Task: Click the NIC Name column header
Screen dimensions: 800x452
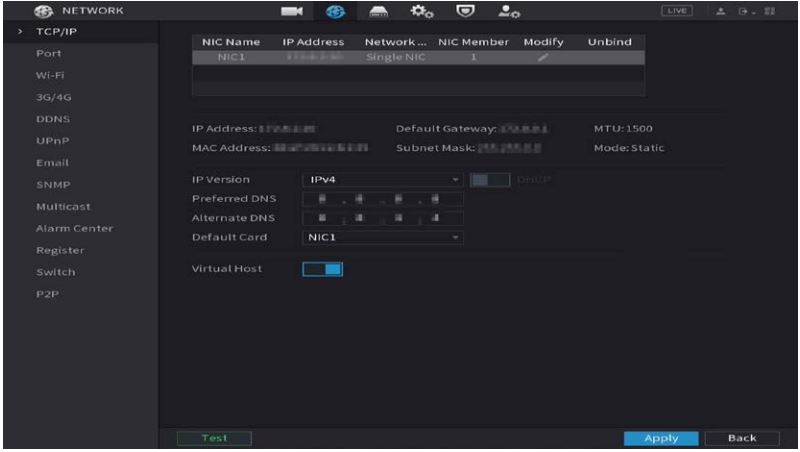Action: pos(231,42)
